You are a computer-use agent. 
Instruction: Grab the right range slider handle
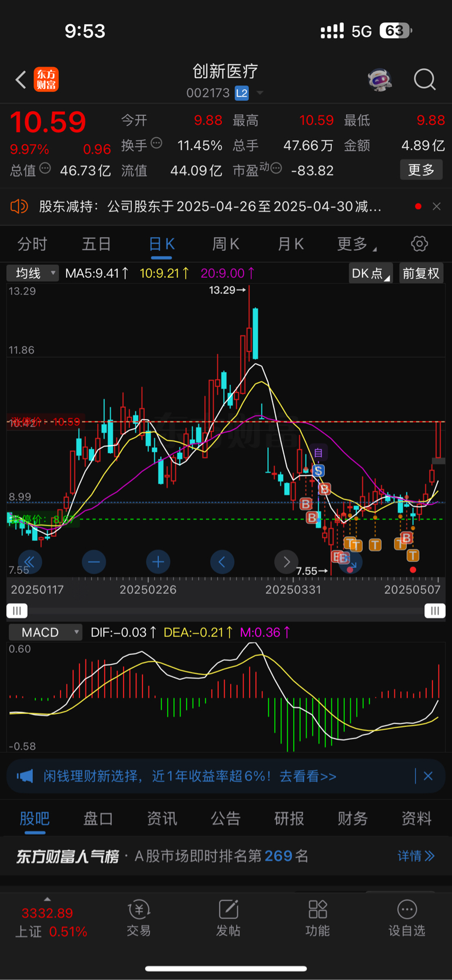(435, 611)
